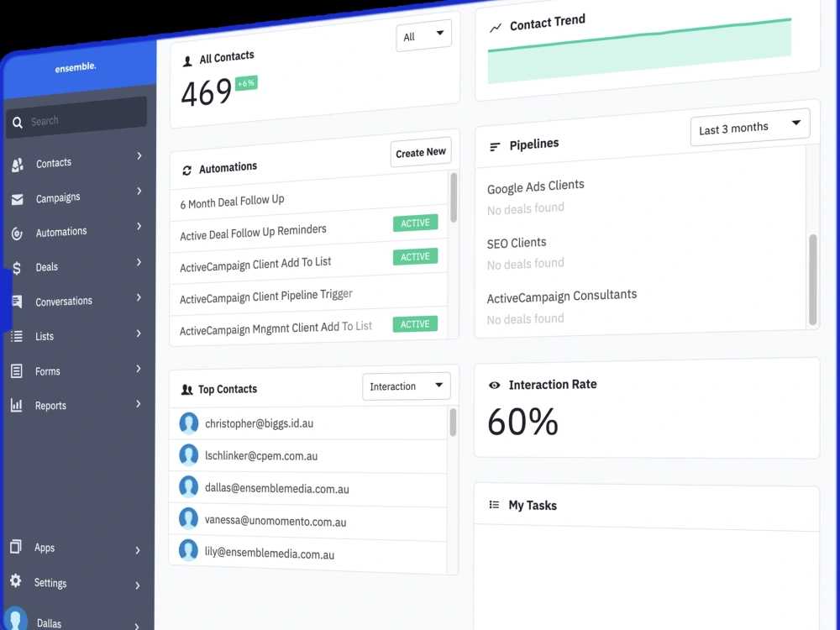Click the Pipelines header icon
Image resolution: width=840 pixels, height=630 pixels.
coord(495,146)
